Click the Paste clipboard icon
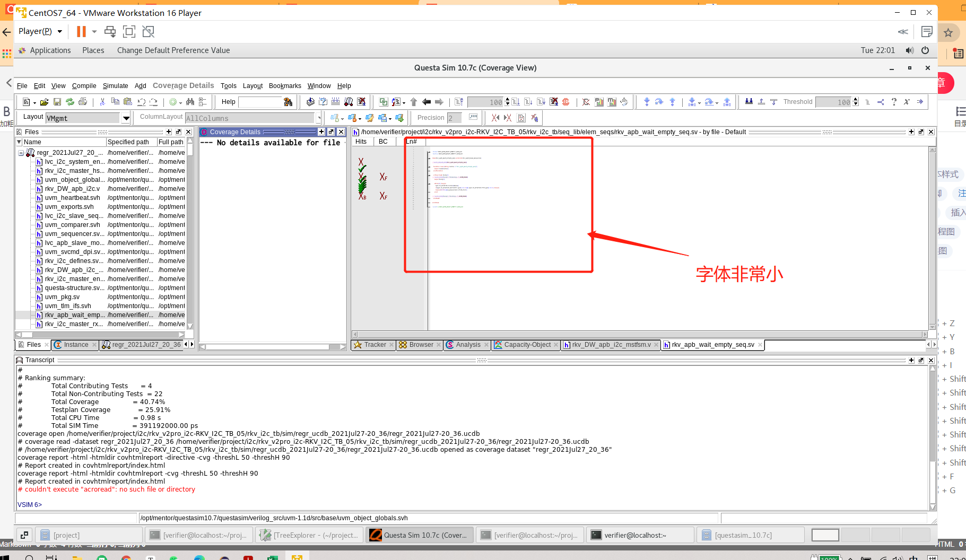This screenshot has width=966, height=560. pos(128,102)
